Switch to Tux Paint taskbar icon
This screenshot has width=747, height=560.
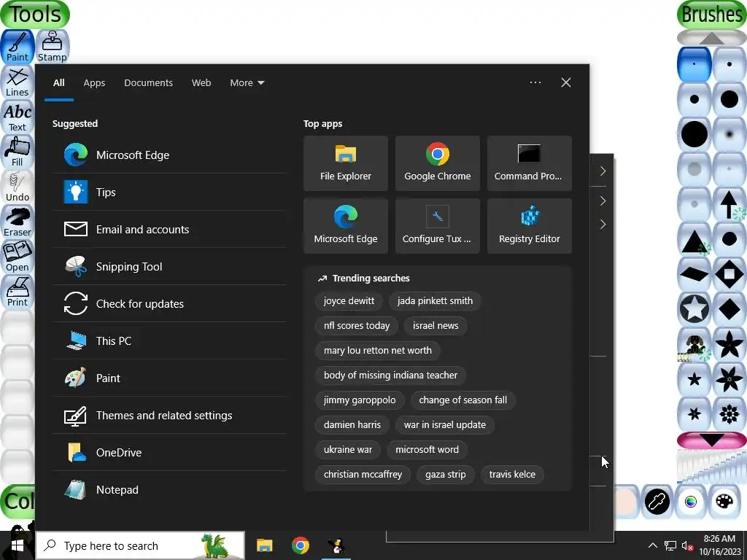(x=336, y=545)
